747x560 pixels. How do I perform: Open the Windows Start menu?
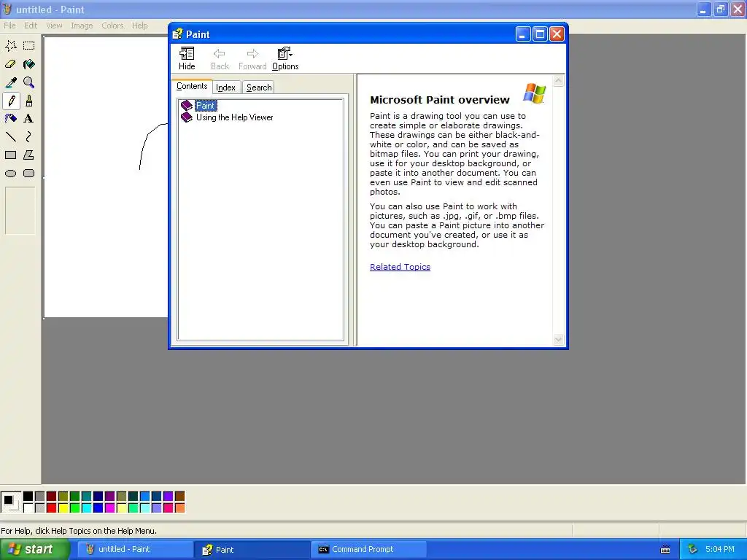(x=34, y=549)
